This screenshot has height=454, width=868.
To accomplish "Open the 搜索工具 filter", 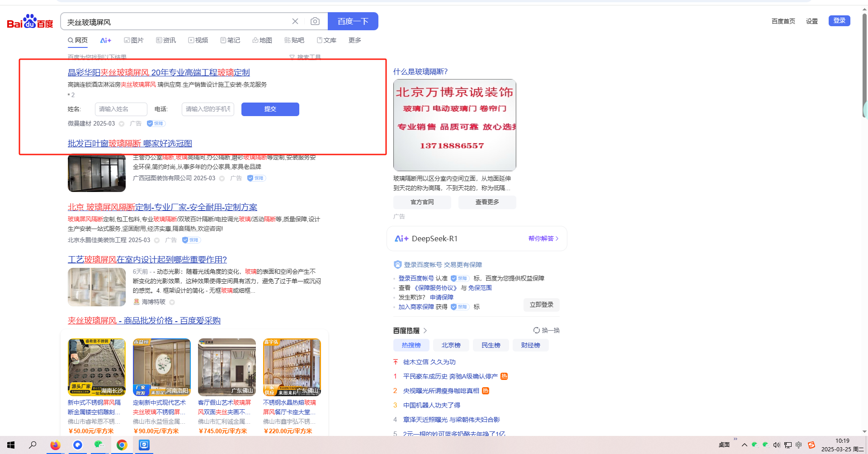I will (305, 57).
